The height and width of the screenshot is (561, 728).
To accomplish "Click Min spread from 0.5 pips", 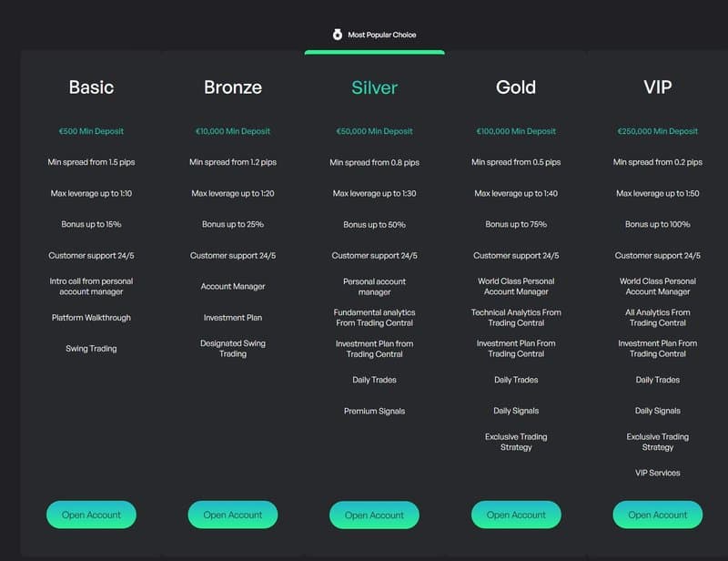I will (x=516, y=162).
